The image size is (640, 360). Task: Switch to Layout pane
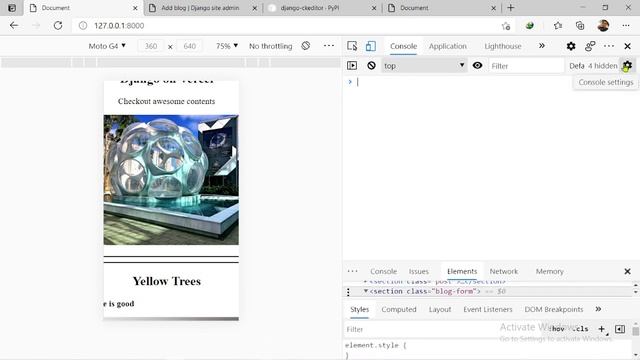[440, 309]
